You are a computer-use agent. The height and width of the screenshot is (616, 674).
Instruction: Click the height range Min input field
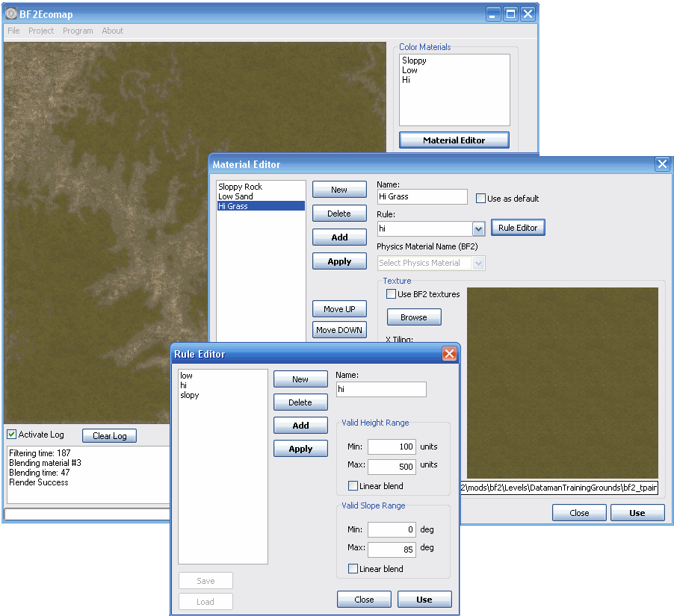[391, 447]
